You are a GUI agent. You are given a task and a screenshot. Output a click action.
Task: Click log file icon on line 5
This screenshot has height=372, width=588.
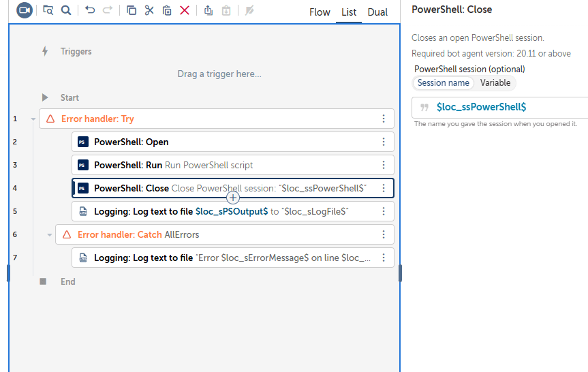click(83, 211)
